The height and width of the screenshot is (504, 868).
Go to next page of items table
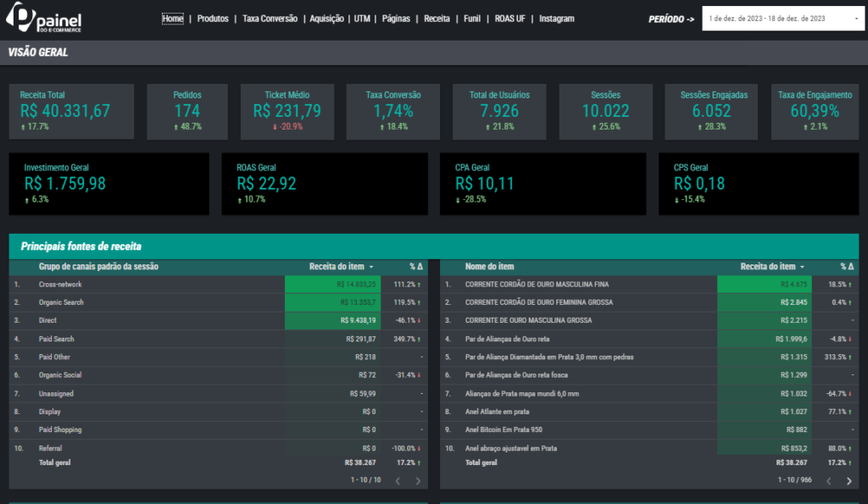849,481
